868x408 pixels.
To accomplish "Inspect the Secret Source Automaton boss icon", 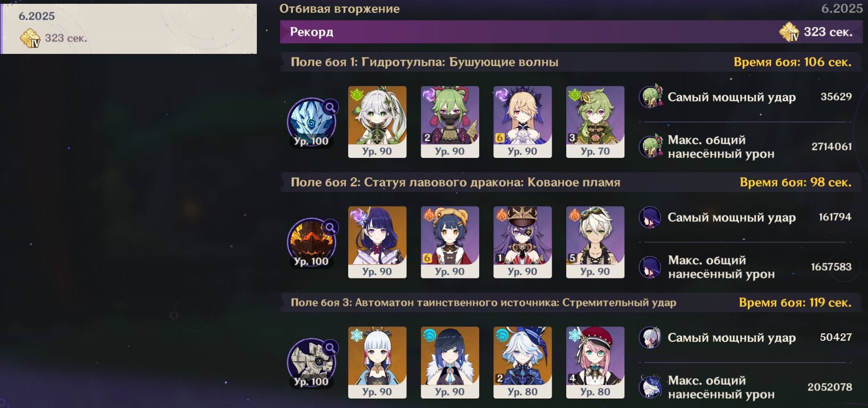I will 311,363.
